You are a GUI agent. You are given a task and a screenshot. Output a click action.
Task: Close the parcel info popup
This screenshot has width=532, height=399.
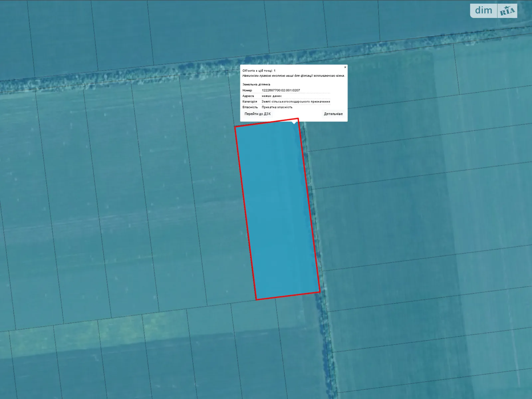(345, 67)
